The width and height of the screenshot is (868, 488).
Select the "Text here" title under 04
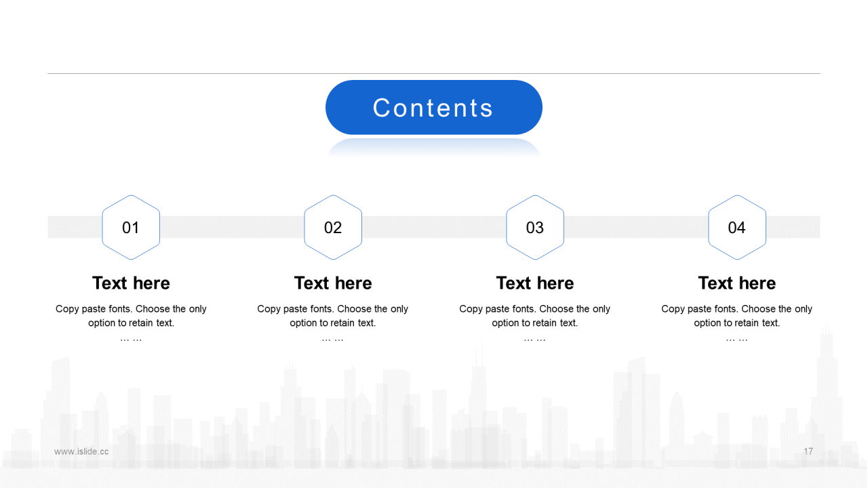pyautogui.click(x=736, y=283)
